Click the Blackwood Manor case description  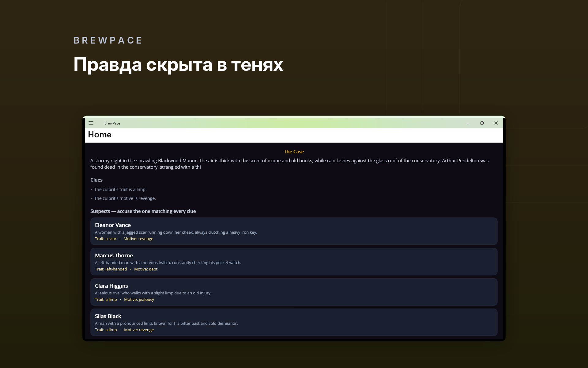pyautogui.click(x=289, y=164)
